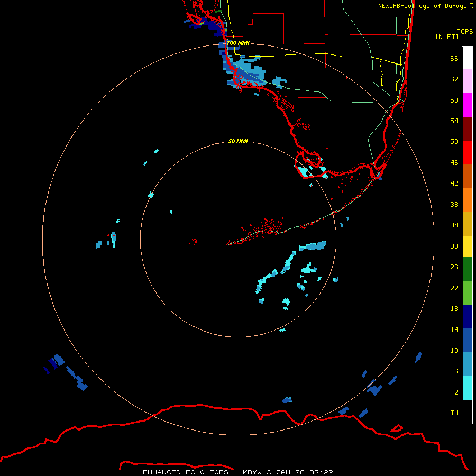Click the bright yellow legend swatch

(467, 246)
